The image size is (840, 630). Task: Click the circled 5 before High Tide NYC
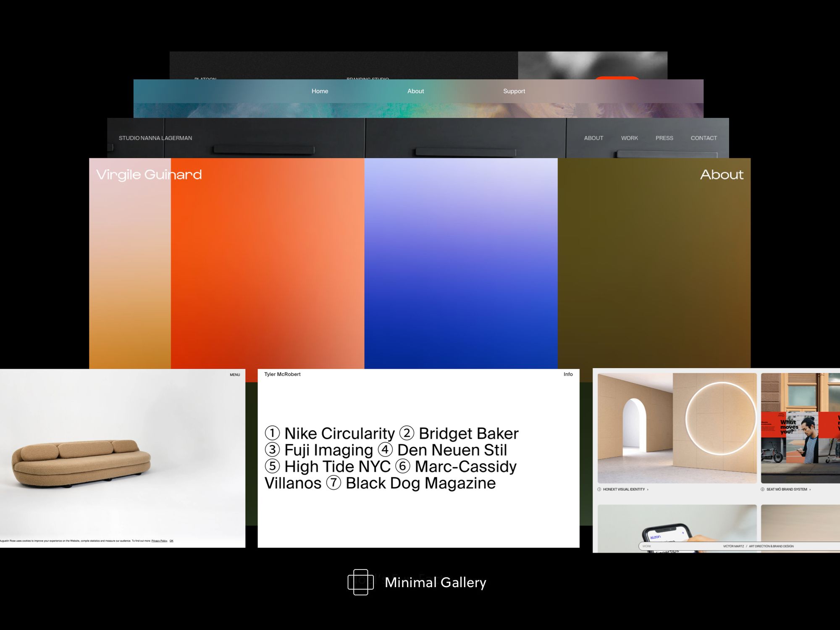pos(272,466)
